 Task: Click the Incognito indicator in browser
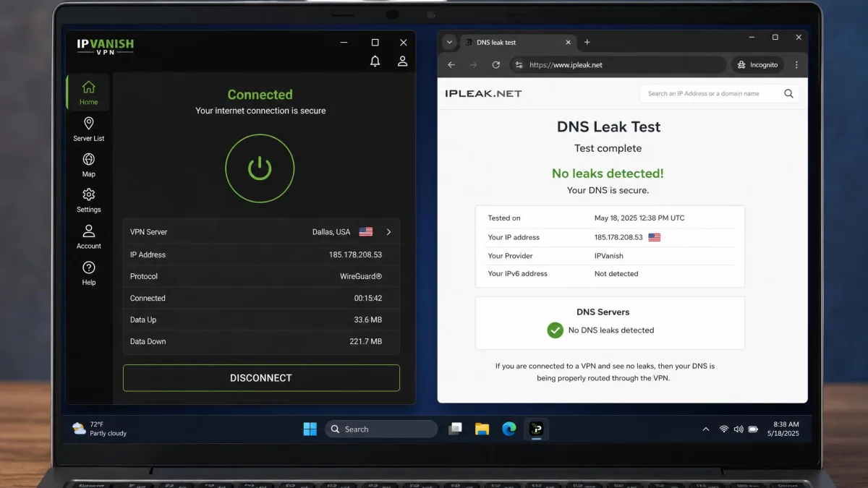757,64
